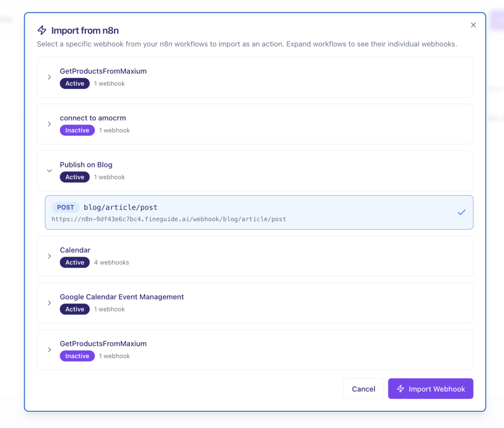Click the webhook URL for blog/article/post

point(169,219)
